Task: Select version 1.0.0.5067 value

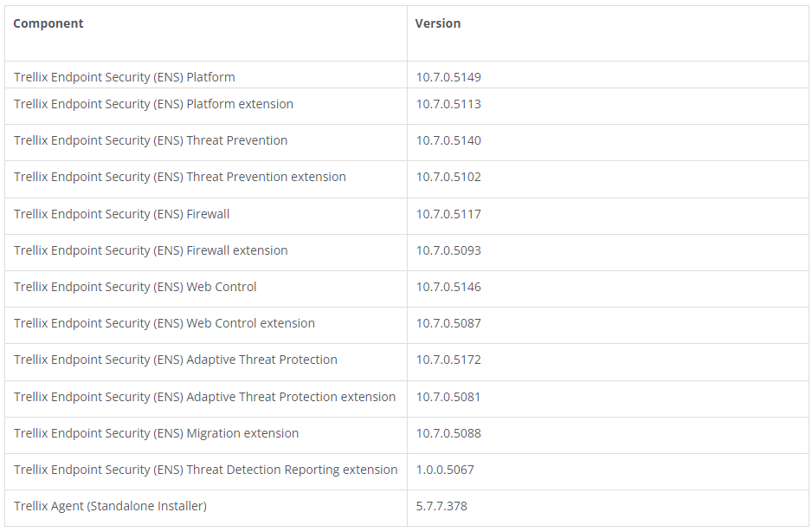Action: (445, 470)
